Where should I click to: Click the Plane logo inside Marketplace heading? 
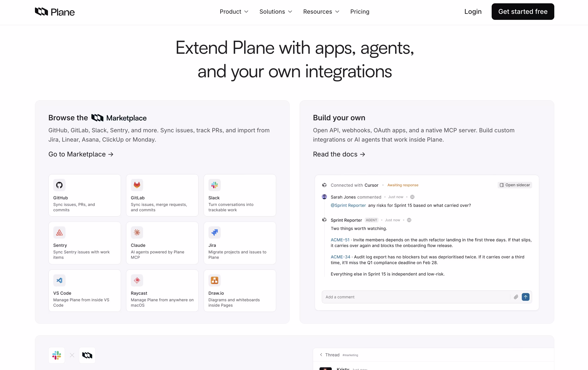point(97,118)
